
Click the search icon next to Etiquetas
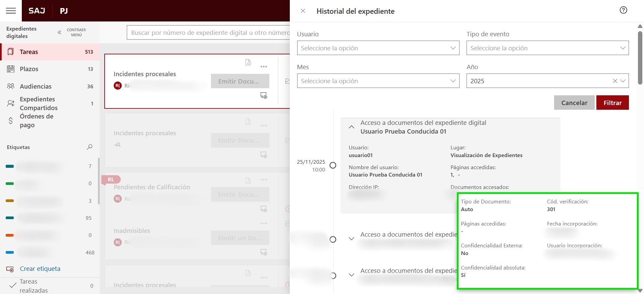point(90,147)
